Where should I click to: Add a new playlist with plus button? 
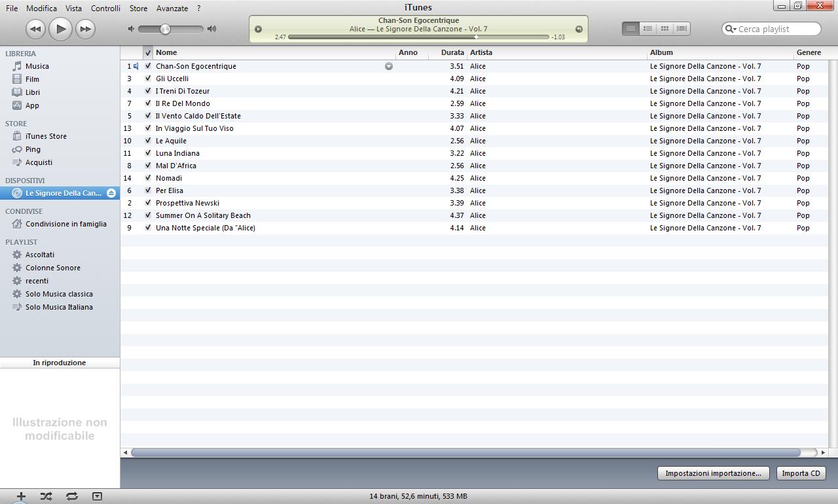click(x=21, y=497)
